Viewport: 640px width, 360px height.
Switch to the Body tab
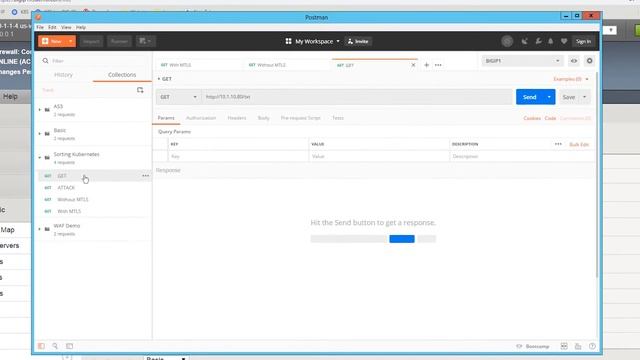[263, 118]
